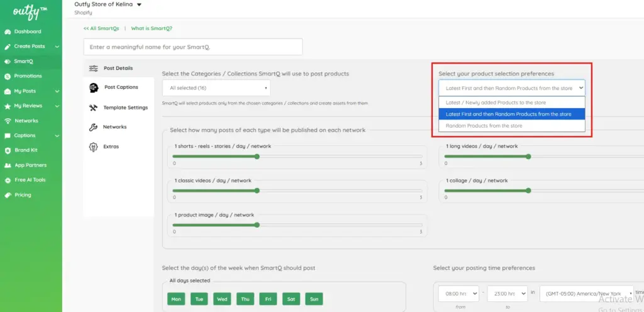Click the Promotions sidebar icon
Screen dimensions: 644x312
click(8, 76)
